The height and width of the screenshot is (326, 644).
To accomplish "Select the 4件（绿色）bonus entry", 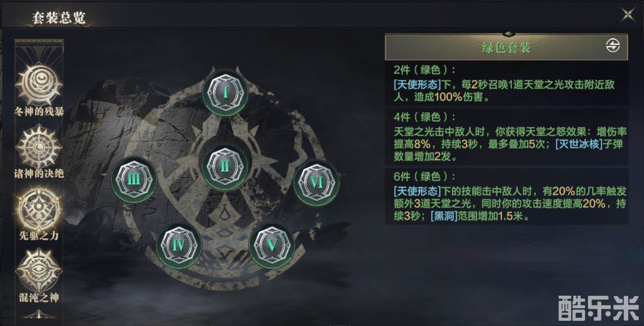I will 507,137.
